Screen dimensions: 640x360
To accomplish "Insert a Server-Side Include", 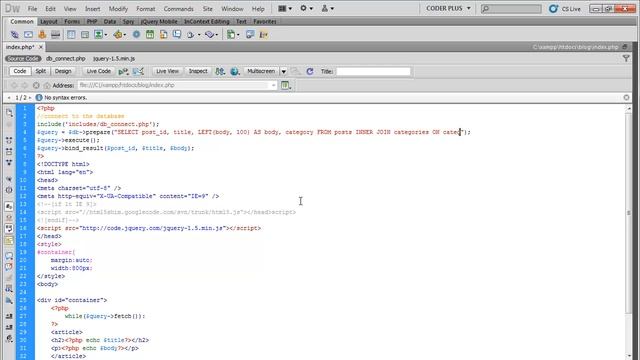I will (163, 35).
